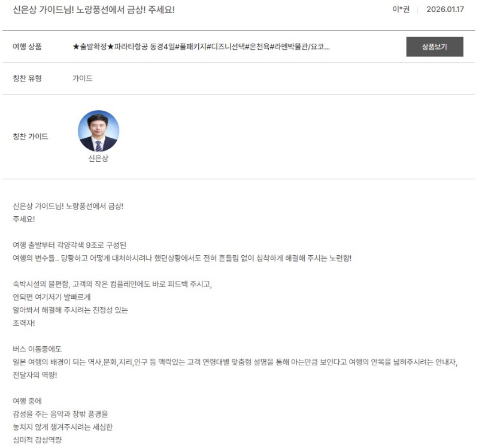Screen dimensions: 479x448
Task: Click the text 전달자의 역량!
Action: (35, 375)
